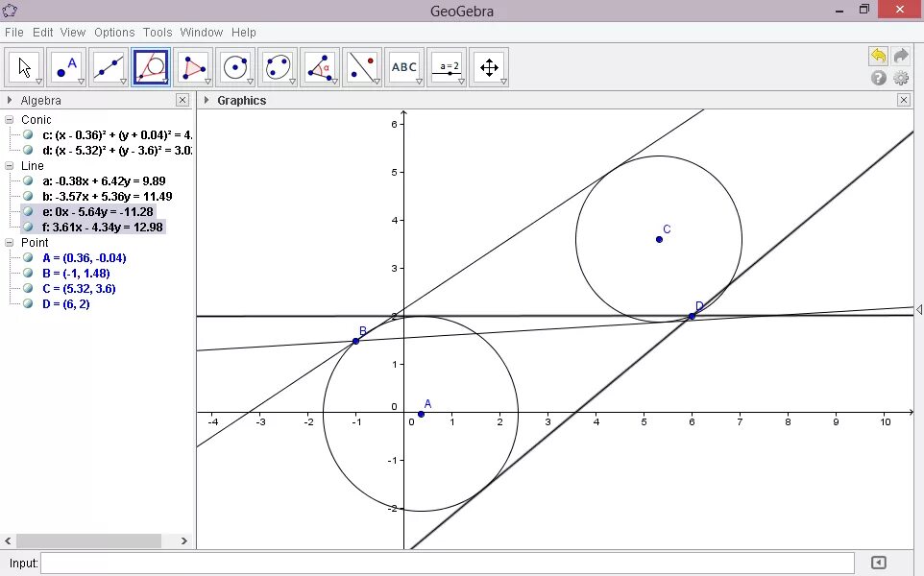Click point C circle center
Screen dimensions: 924x576
tap(660, 239)
